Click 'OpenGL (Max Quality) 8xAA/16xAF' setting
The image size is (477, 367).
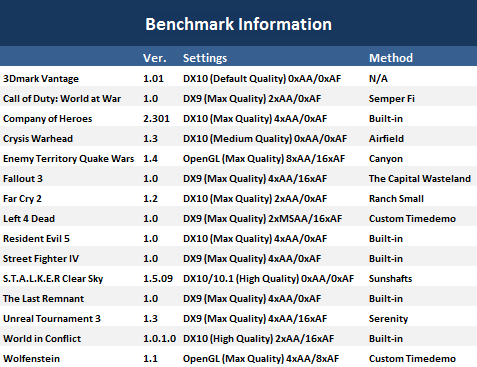[264, 159]
